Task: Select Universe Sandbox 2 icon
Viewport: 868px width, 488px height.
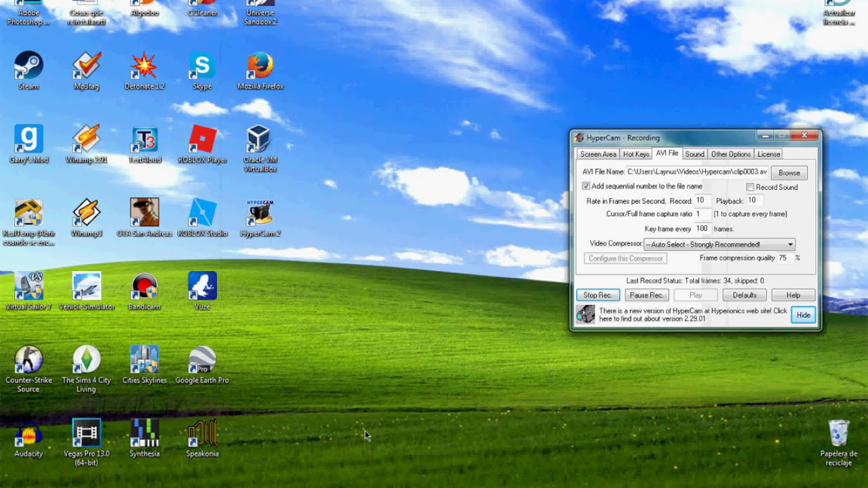Action: [x=260, y=13]
